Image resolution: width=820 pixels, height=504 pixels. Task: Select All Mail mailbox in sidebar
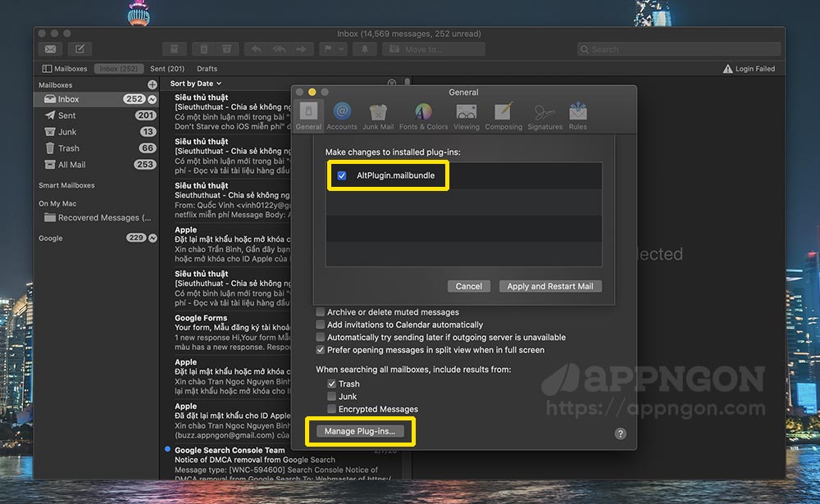(96, 165)
